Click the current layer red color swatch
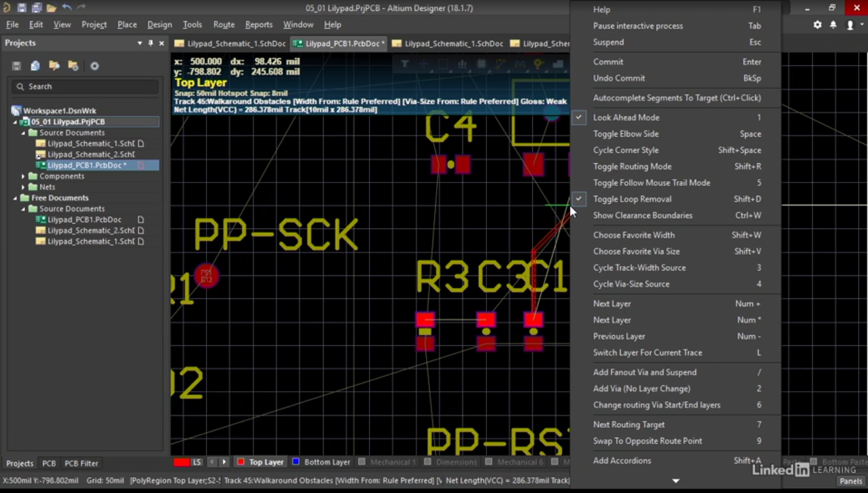This screenshot has height=493, width=868. 181,462
